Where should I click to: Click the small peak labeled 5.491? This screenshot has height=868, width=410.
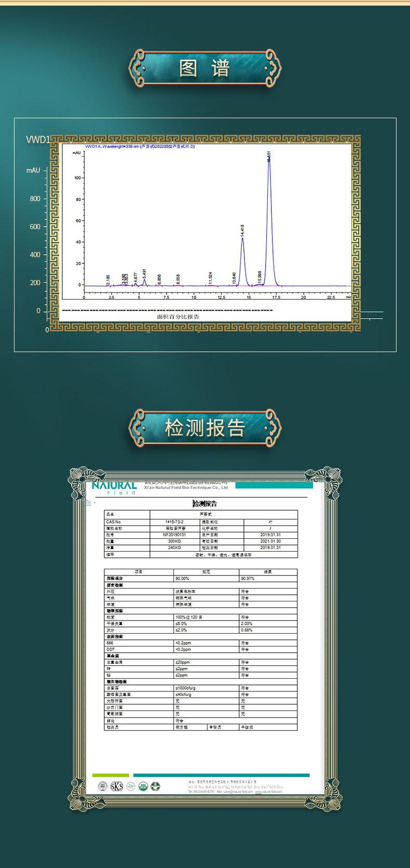[144, 282]
